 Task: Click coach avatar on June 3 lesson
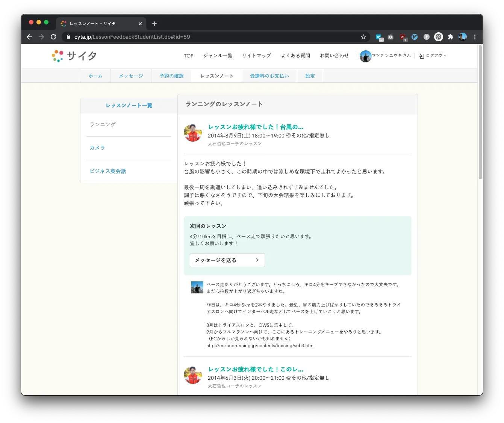click(x=193, y=375)
